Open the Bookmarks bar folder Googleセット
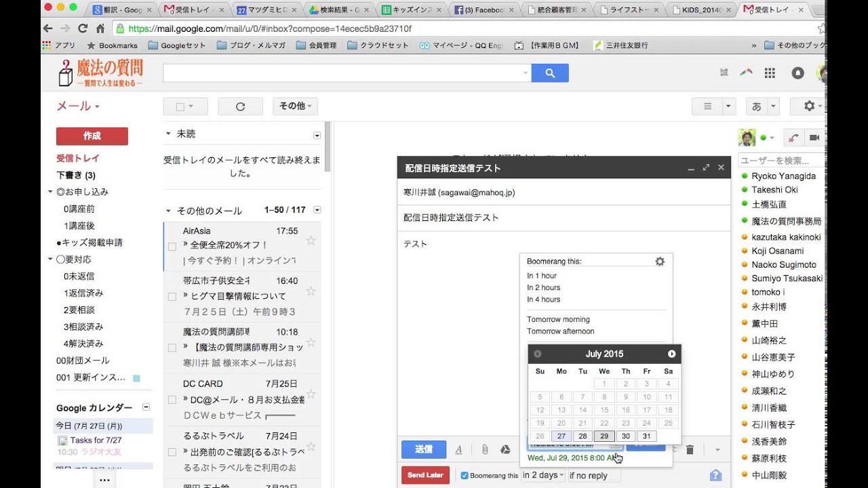Image resolution: width=868 pixels, height=488 pixels. click(177, 45)
